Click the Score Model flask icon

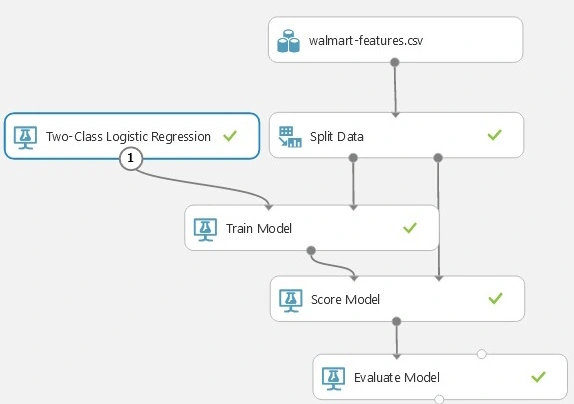click(x=291, y=301)
